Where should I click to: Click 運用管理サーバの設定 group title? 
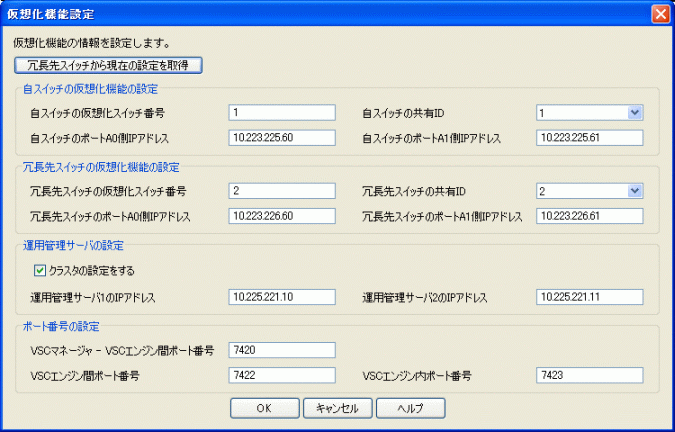coord(73,246)
